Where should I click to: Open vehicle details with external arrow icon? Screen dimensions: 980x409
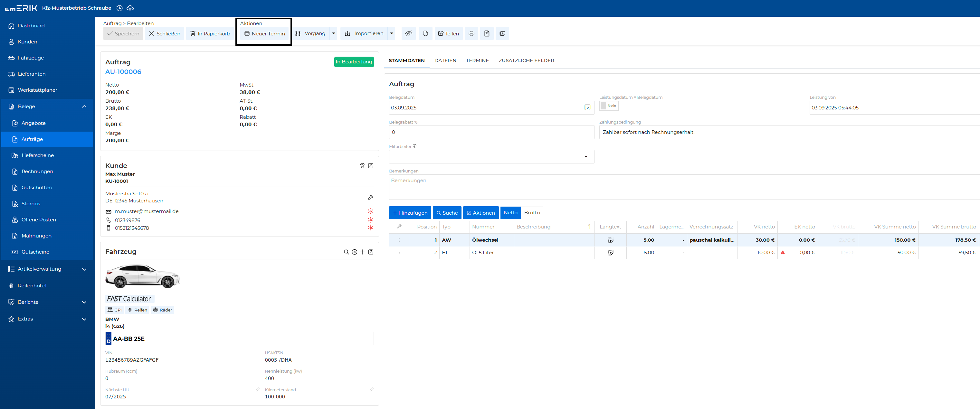coord(371,252)
